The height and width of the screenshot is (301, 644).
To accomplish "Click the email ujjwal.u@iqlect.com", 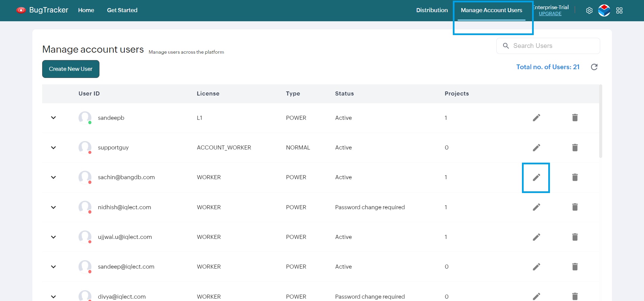I will click(x=125, y=237).
